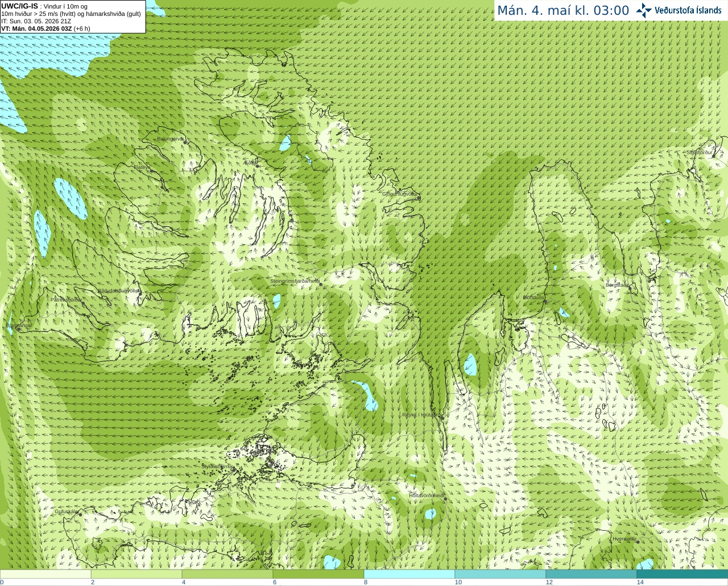Select the Hveravellir station marker

(x=638, y=542)
